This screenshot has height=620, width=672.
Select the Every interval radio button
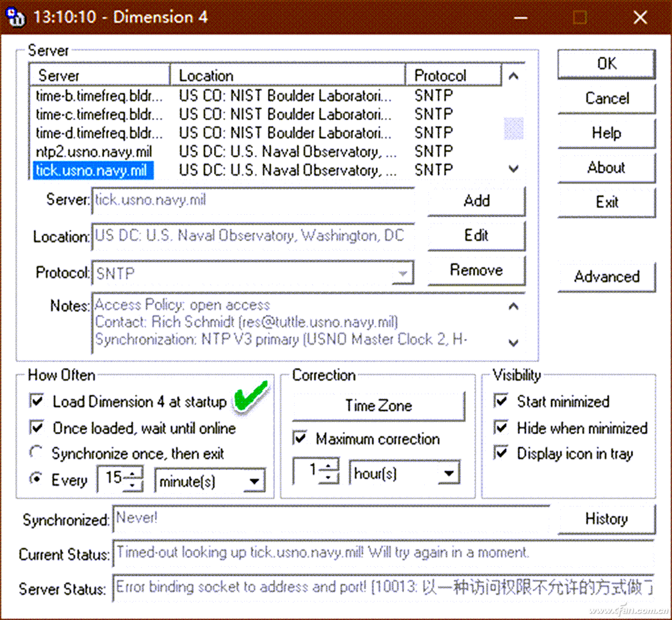[36, 479]
